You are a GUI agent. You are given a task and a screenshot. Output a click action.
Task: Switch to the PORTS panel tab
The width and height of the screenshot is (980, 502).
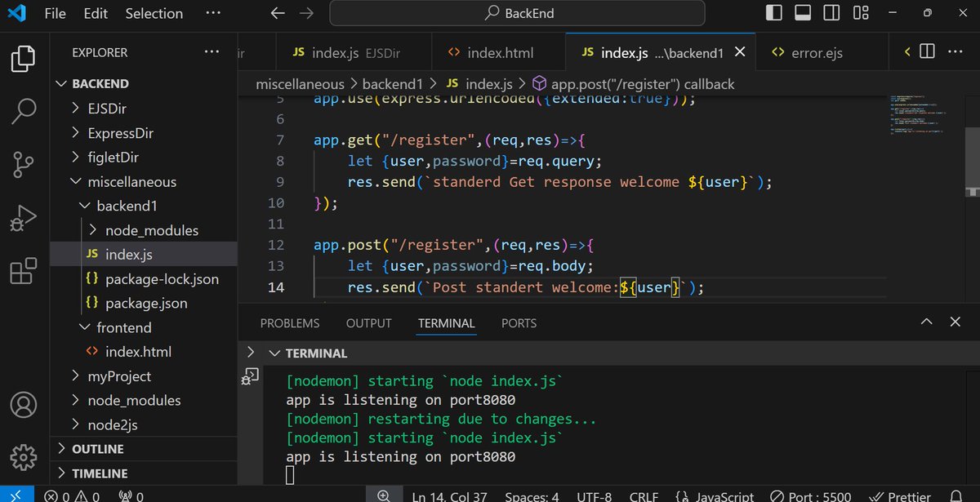[519, 323]
